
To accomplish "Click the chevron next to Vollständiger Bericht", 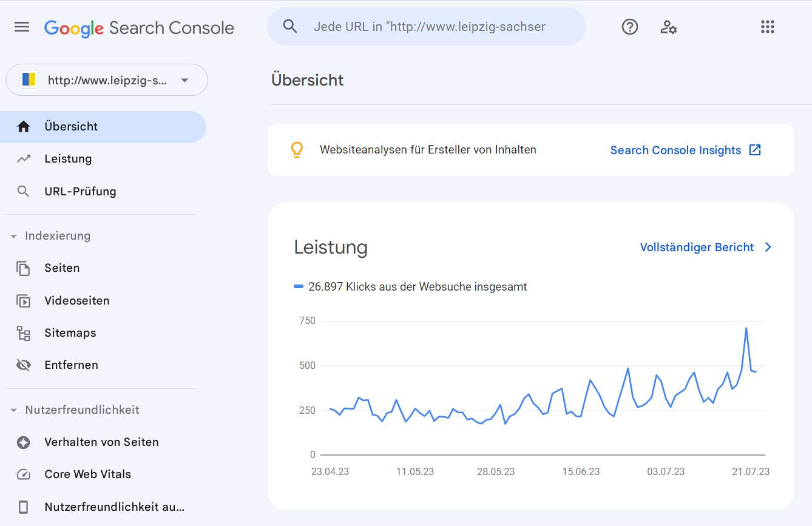I will click(768, 247).
